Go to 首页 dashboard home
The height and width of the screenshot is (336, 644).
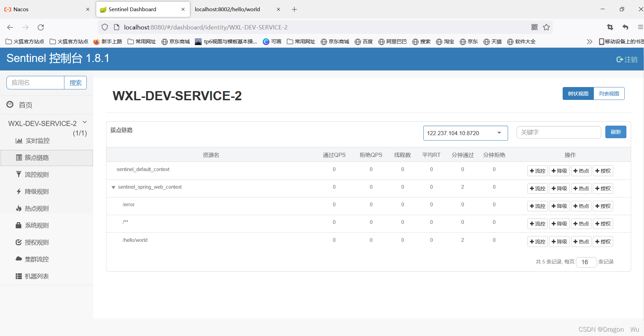(20, 105)
